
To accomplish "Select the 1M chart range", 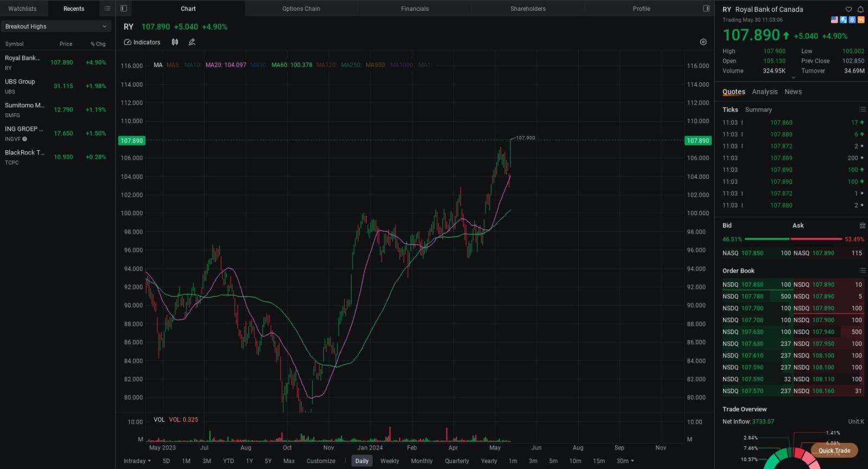I will point(186,461).
